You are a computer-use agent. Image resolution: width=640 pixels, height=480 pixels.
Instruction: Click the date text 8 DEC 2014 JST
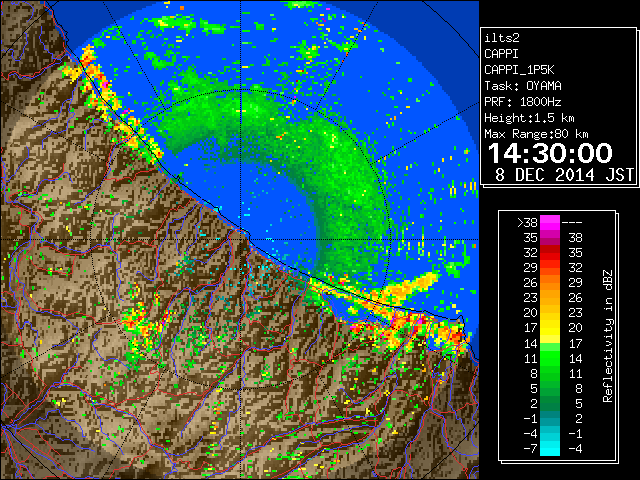pos(564,175)
